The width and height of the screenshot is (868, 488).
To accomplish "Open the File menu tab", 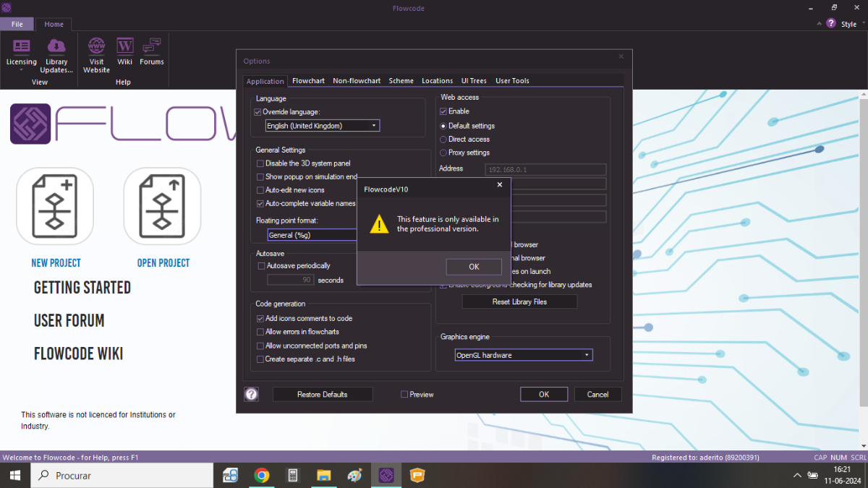I will click(x=17, y=24).
